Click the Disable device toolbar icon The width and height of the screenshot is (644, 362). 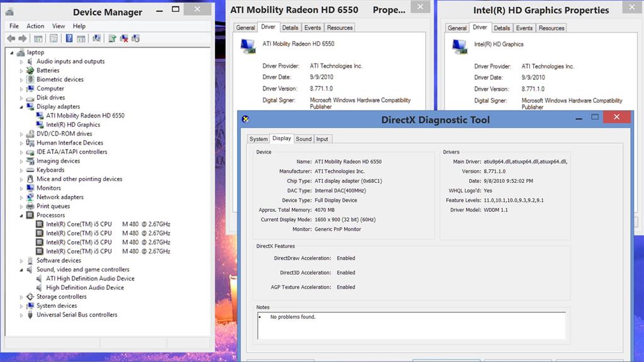click(x=136, y=38)
